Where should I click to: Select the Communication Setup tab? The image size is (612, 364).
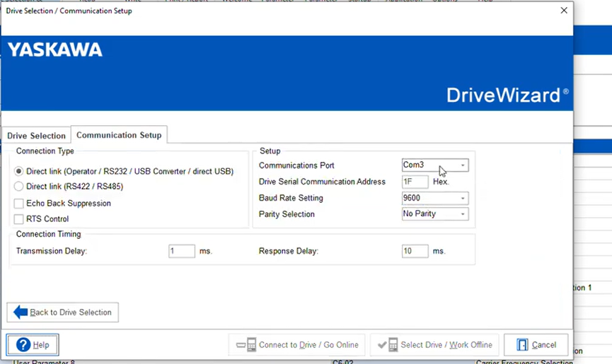click(119, 135)
